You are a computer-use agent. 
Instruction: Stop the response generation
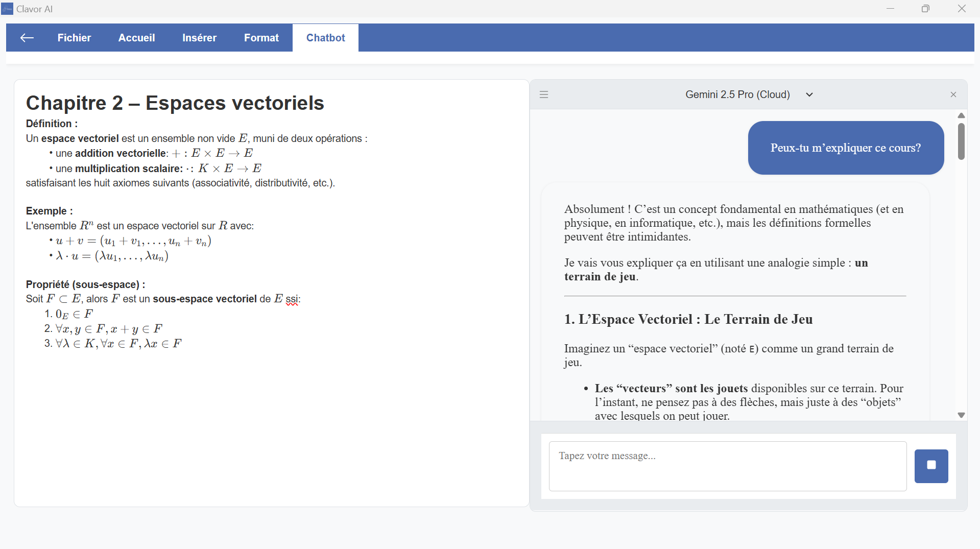(x=931, y=466)
